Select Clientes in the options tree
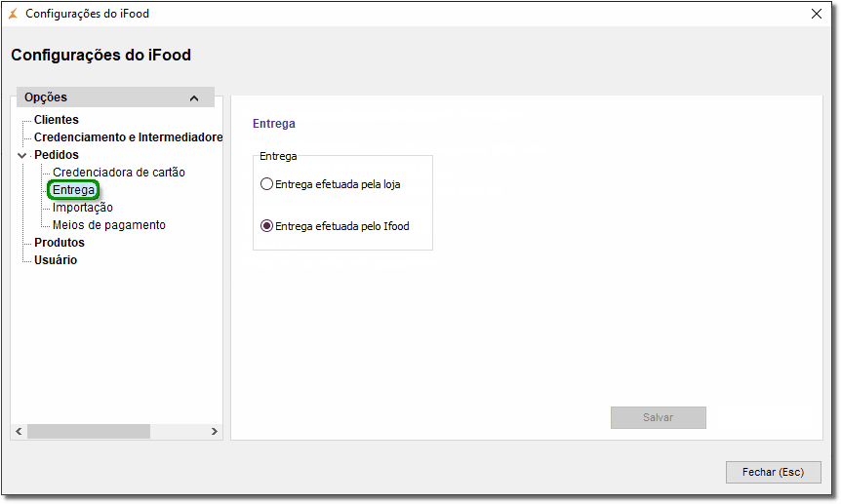The height and width of the screenshot is (504, 841). tap(57, 120)
